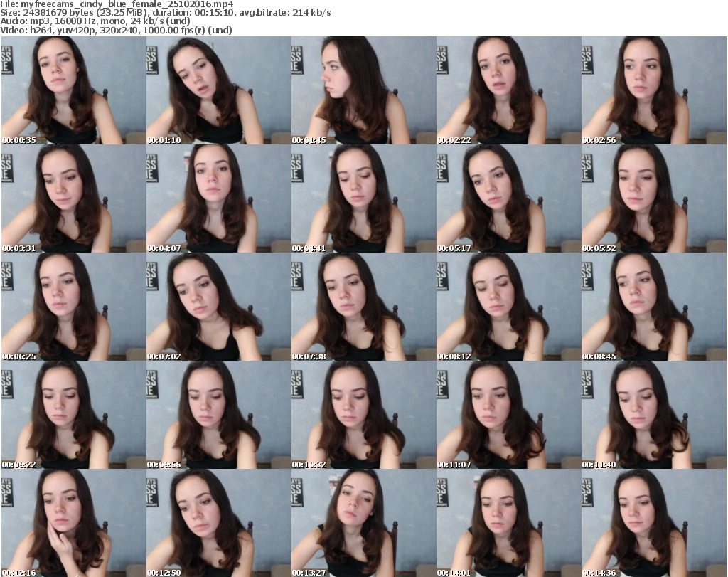Image resolution: width=728 pixels, height=577 pixels.
Task: Open the frame at 00:05:52
Action: point(654,198)
